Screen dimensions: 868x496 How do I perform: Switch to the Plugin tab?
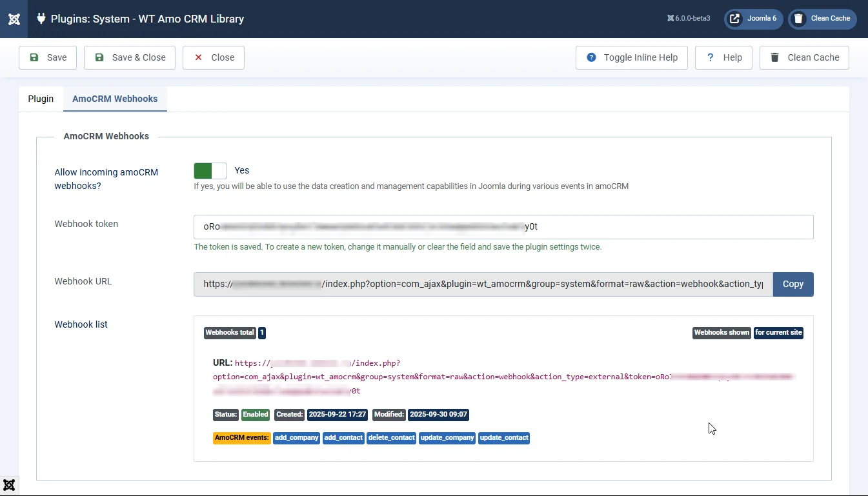pos(41,99)
